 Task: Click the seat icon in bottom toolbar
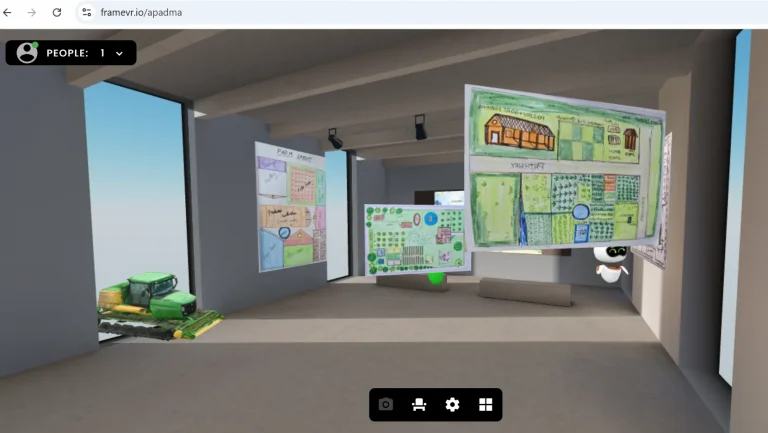(x=419, y=404)
